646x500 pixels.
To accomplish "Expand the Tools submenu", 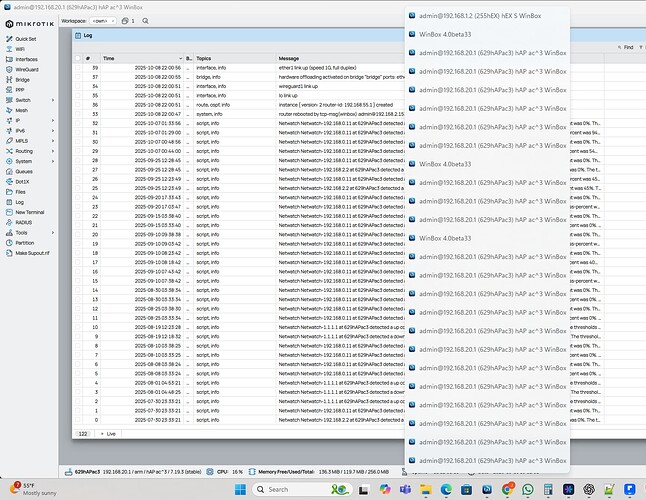I will (53, 233).
